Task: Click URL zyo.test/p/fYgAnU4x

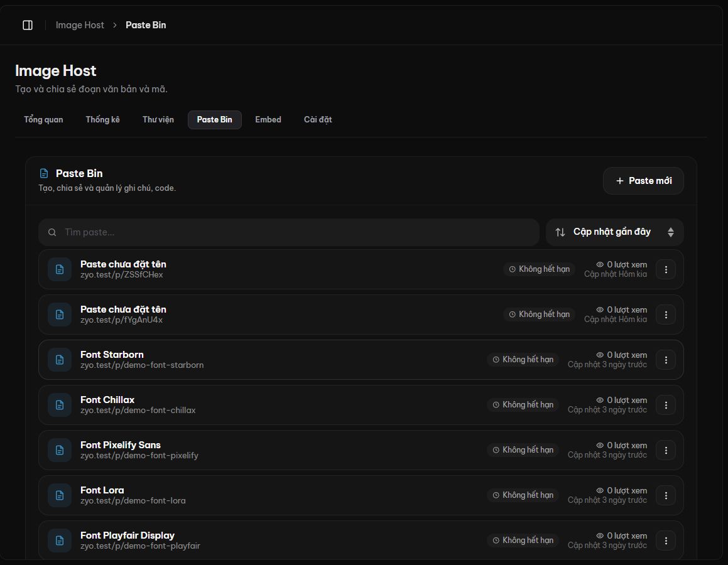Action: (122, 320)
